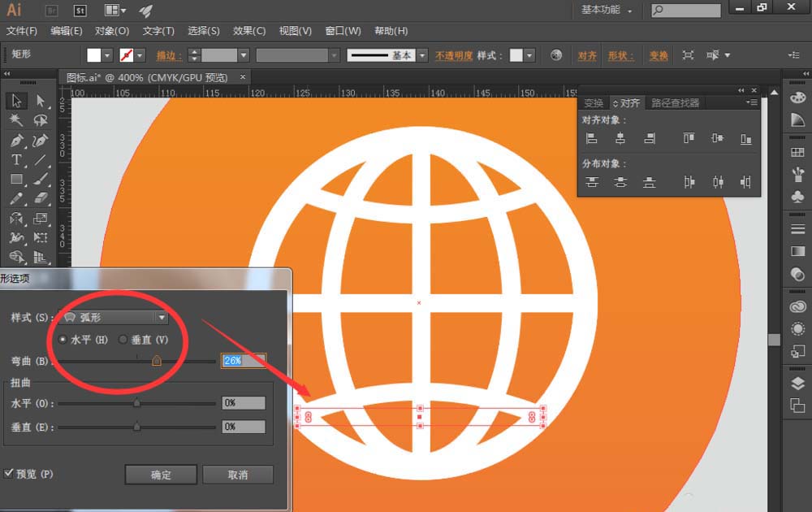Screen dimensions: 812x512
Task: Click vertical align top icon
Action: (x=689, y=139)
